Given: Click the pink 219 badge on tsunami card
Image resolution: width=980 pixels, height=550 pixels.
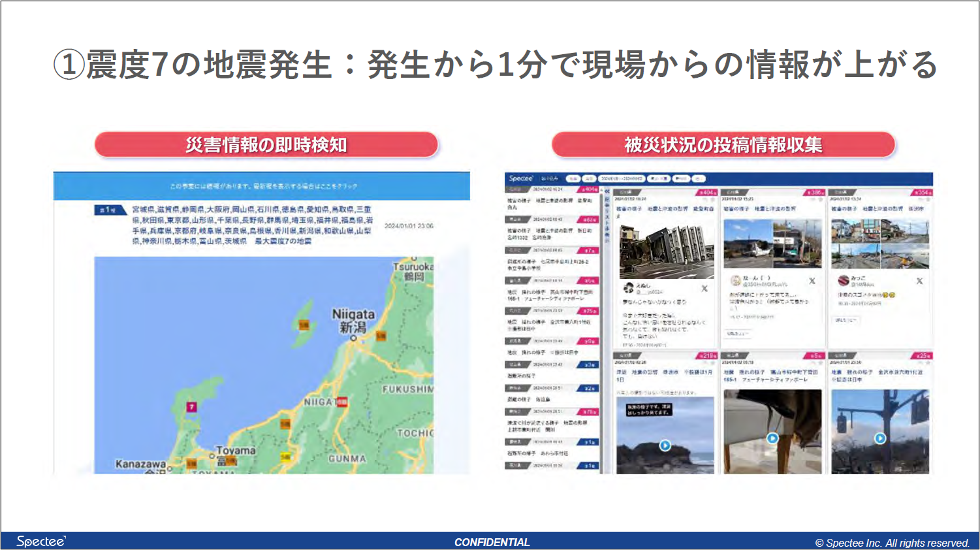Looking at the screenshot, I should 708,356.
